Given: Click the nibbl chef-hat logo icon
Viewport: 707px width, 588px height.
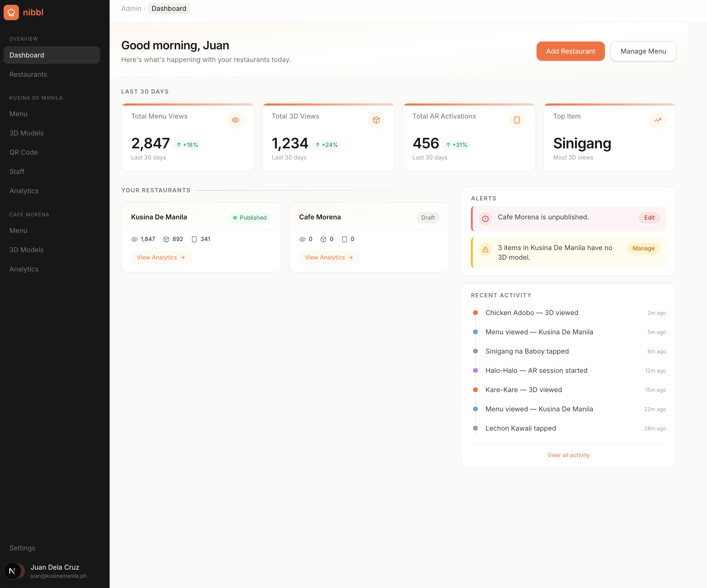Looking at the screenshot, I should pyautogui.click(x=11, y=12).
